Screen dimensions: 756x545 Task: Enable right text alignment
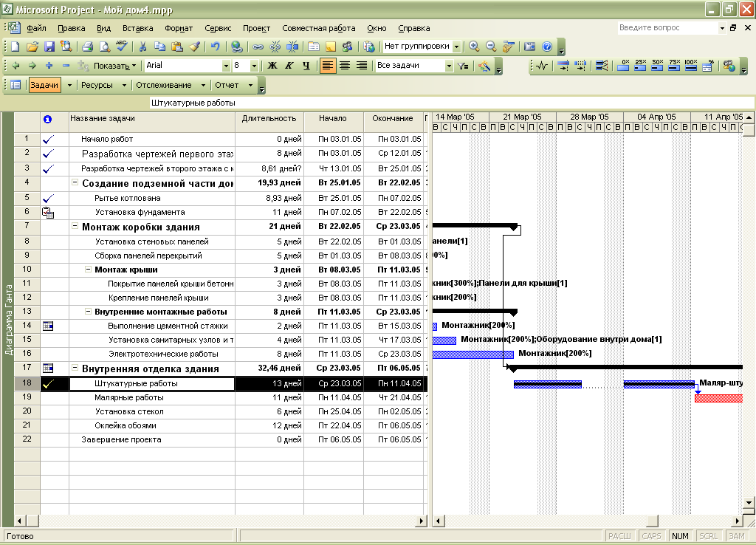[362, 66]
